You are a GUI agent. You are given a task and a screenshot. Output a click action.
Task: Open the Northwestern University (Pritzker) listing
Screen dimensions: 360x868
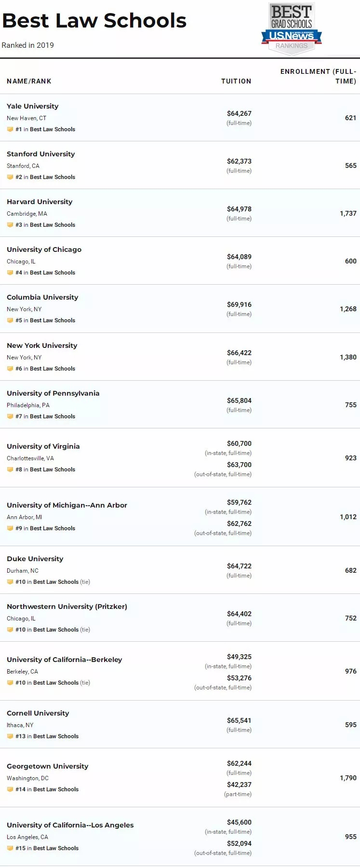click(67, 606)
